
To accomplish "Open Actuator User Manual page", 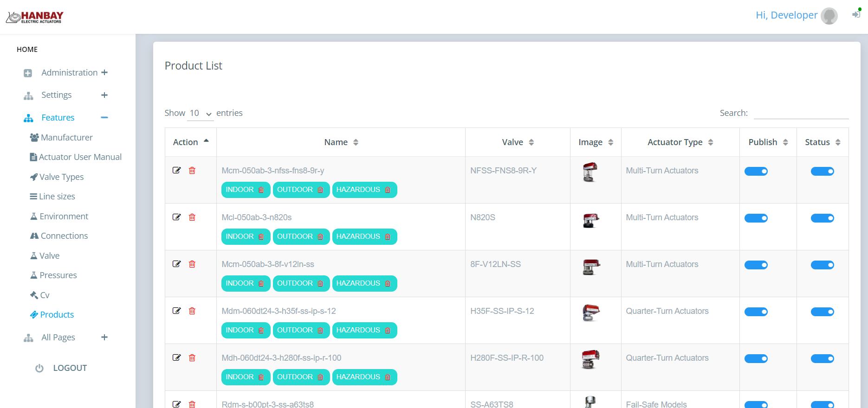I will [76, 157].
